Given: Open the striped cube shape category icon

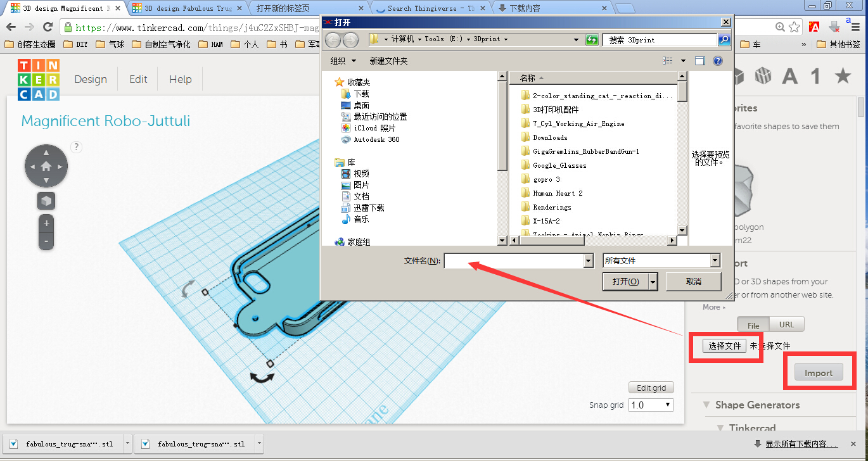Looking at the screenshot, I should [763, 77].
